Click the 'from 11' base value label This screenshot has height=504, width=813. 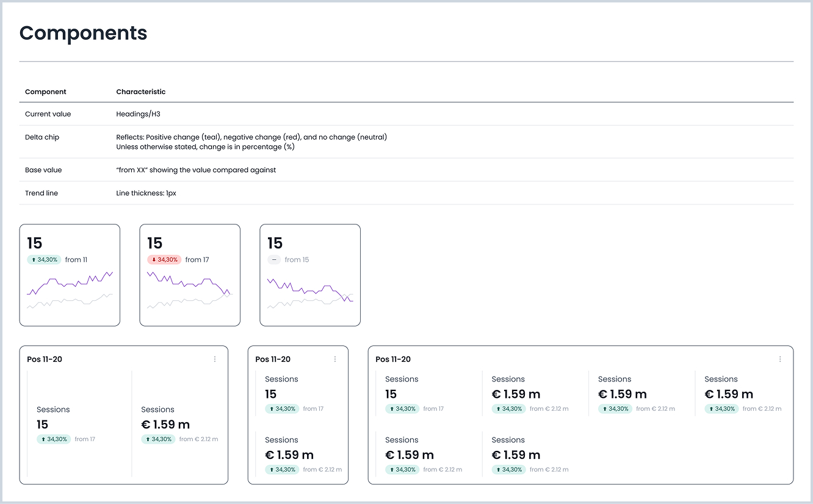pyautogui.click(x=76, y=259)
